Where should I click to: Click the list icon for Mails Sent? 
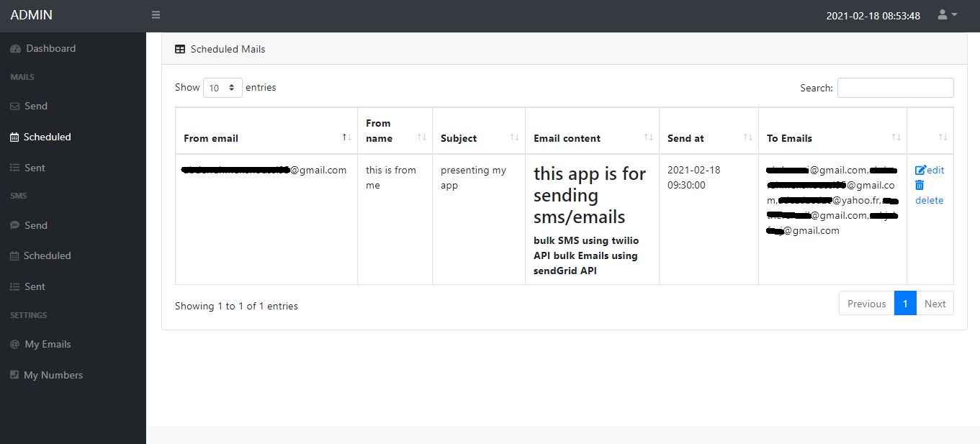(x=14, y=168)
